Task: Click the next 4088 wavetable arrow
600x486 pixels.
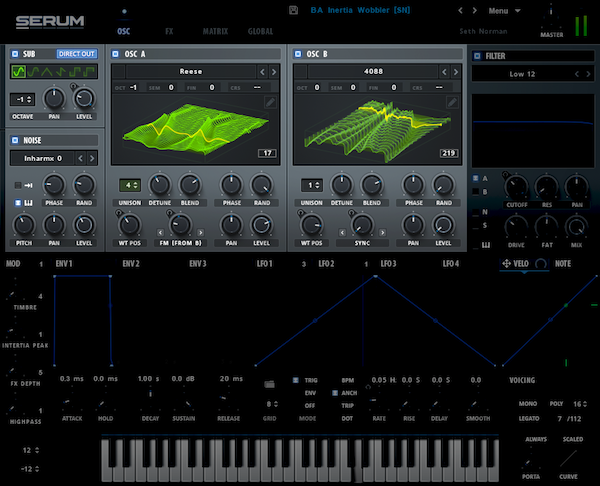Action: 455,72
